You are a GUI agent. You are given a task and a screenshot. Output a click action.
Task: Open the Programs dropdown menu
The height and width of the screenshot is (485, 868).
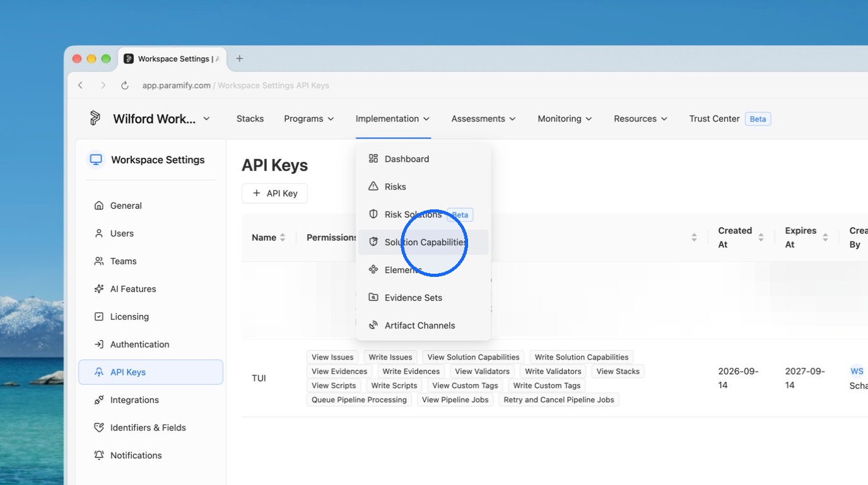(309, 119)
